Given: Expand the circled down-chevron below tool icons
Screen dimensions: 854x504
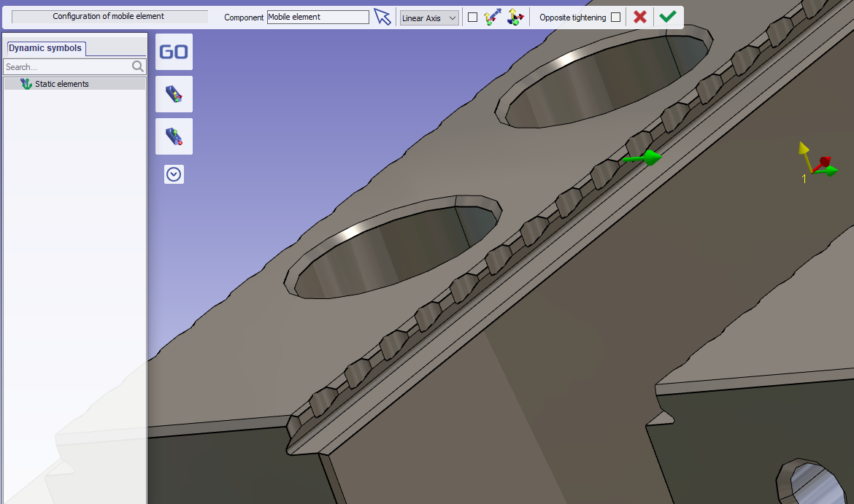Looking at the screenshot, I should tap(174, 174).
